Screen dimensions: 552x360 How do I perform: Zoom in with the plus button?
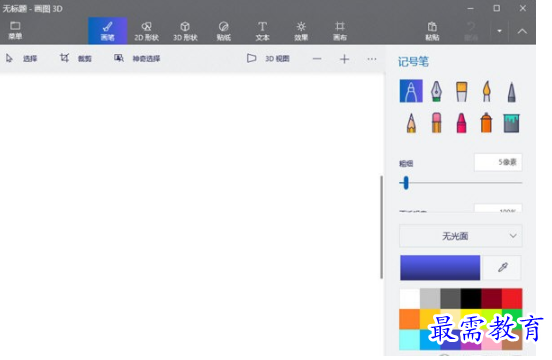344,59
